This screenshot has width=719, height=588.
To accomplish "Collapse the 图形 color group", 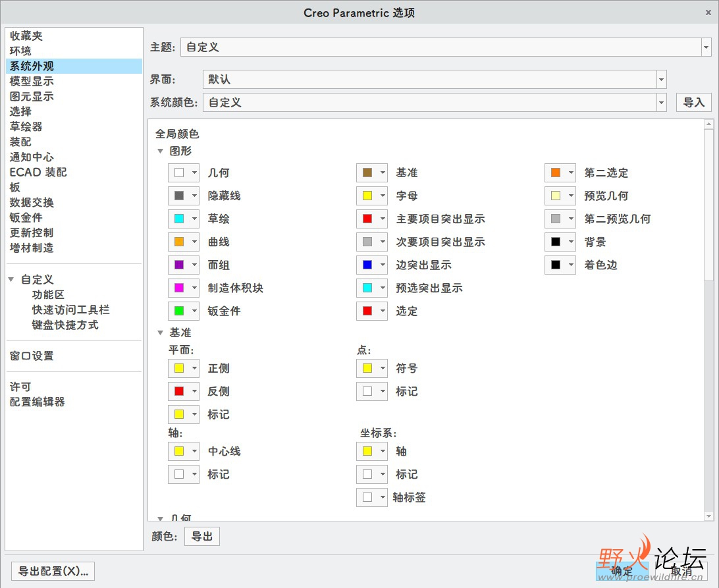I will point(161,151).
